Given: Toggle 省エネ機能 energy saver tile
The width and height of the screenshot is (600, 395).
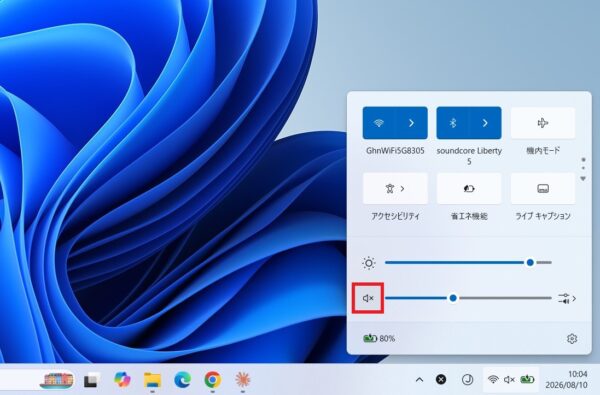Looking at the screenshot, I should (469, 188).
